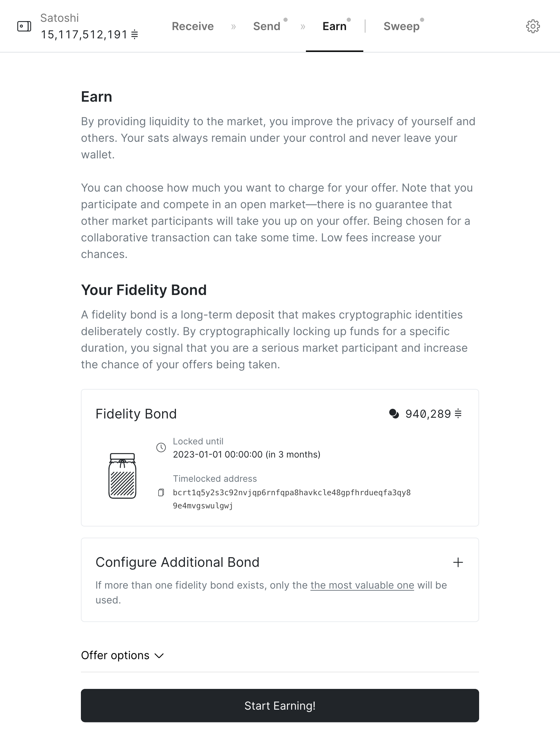
Task: Go to the Send tab
Action: tap(267, 26)
